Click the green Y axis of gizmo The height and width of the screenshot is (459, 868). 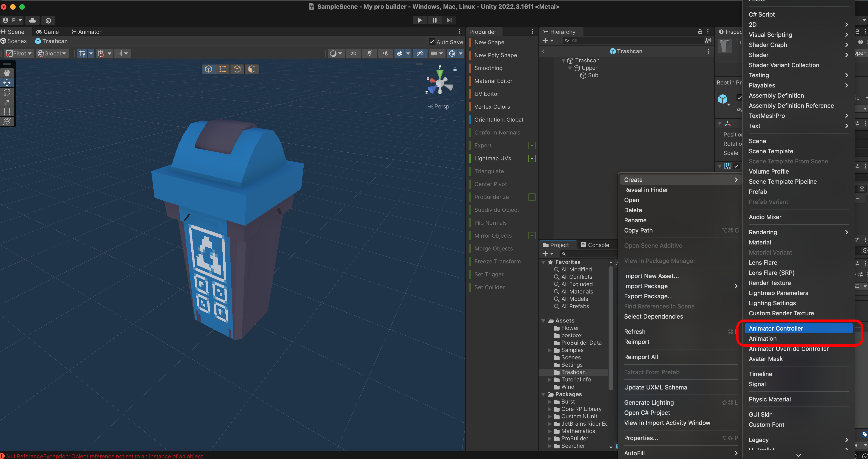coord(440,72)
